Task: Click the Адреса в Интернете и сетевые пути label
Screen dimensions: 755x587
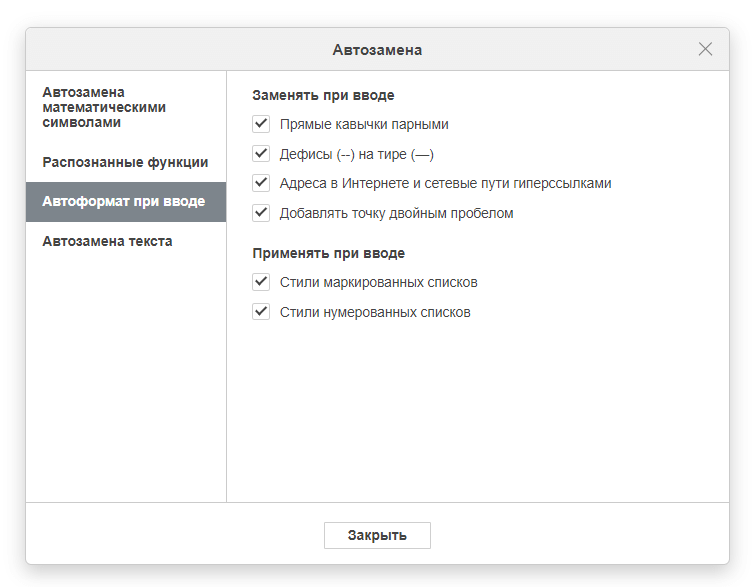Action: (445, 184)
